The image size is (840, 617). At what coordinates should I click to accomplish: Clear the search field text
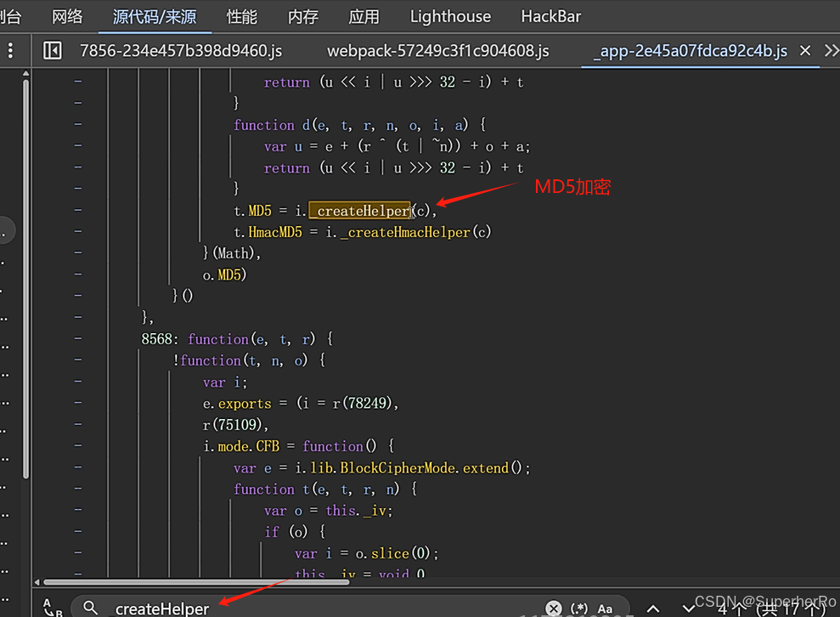coord(554,609)
